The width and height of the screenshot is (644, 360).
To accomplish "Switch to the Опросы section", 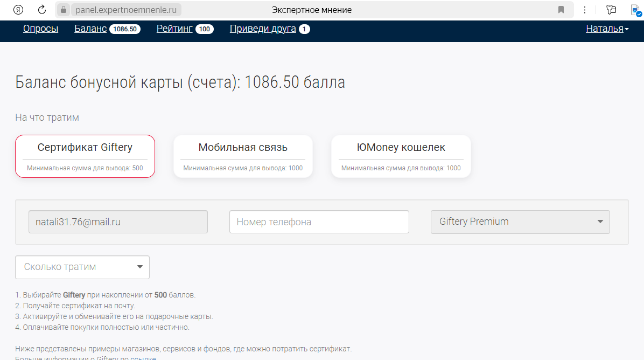I will point(40,29).
